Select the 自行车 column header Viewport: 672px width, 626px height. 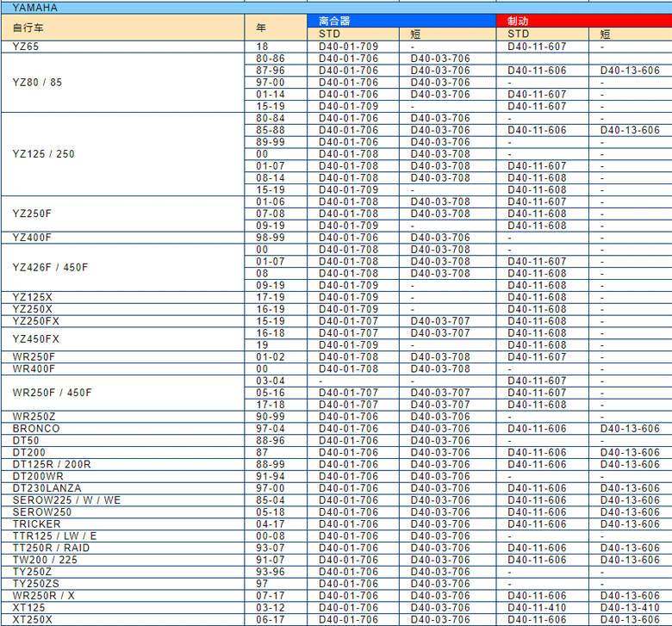pos(122,28)
